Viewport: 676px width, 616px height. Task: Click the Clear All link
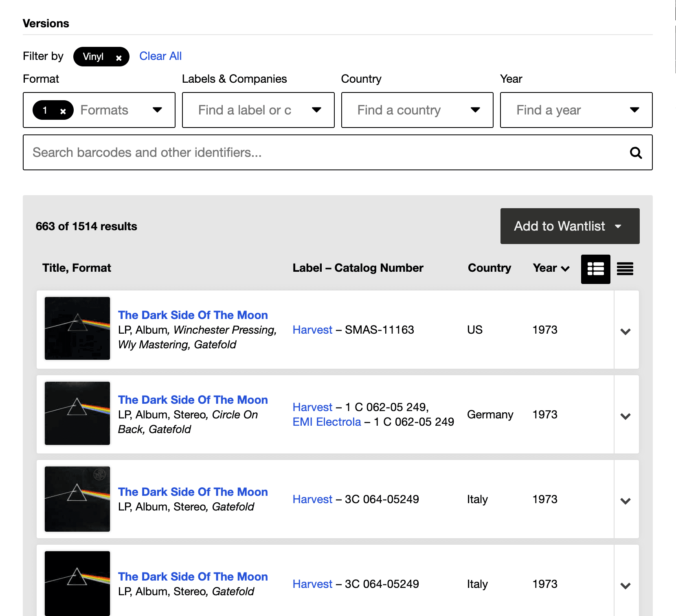pyautogui.click(x=160, y=56)
